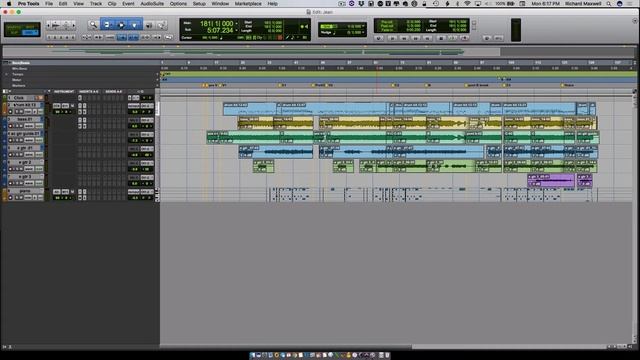Screen dimensions: 640x360
Task: Open the File menu
Action: (x=49, y=4)
